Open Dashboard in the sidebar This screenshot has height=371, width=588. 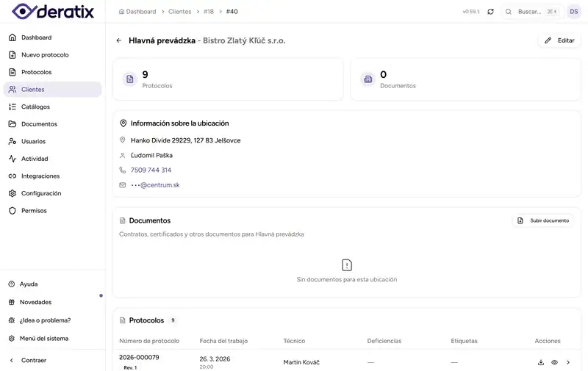click(52, 37)
